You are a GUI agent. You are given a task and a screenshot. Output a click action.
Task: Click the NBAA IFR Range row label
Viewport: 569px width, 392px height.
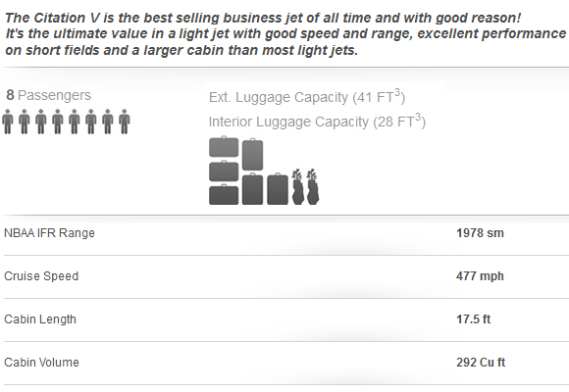(x=49, y=233)
